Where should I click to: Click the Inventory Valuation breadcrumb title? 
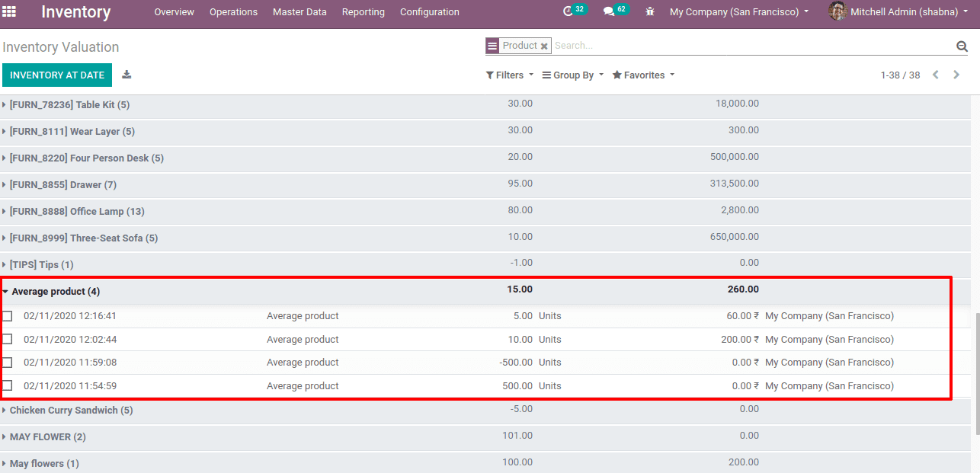(x=61, y=47)
